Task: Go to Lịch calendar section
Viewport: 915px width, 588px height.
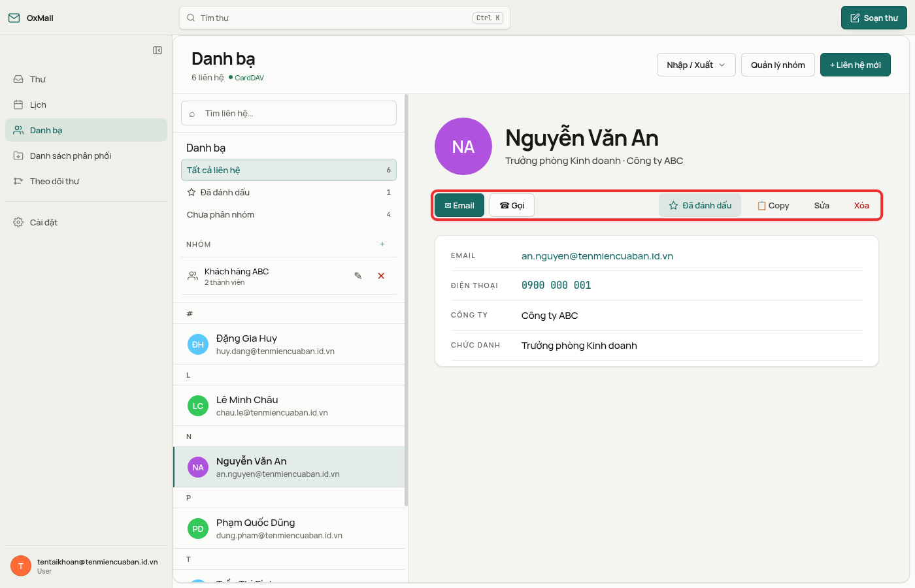Action: point(86,105)
